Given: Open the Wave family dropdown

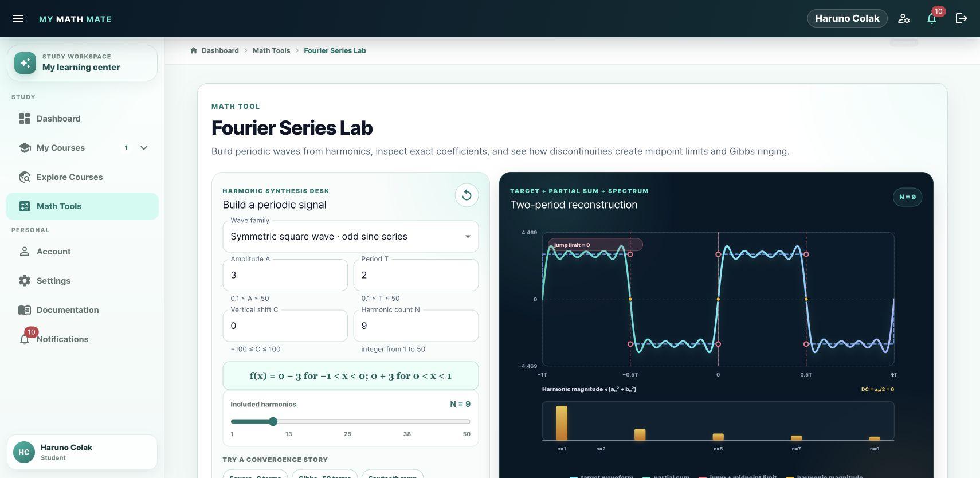Looking at the screenshot, I should [x=350, y=236].
